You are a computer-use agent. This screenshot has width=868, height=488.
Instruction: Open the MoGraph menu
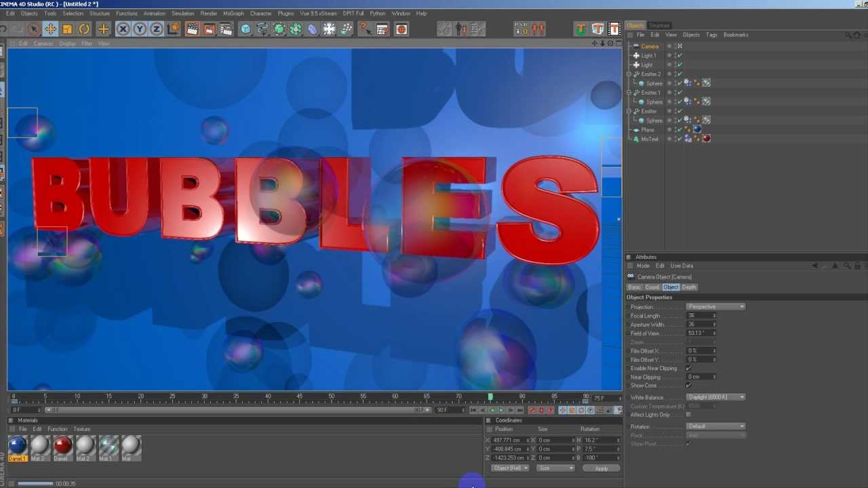point(233,14)
